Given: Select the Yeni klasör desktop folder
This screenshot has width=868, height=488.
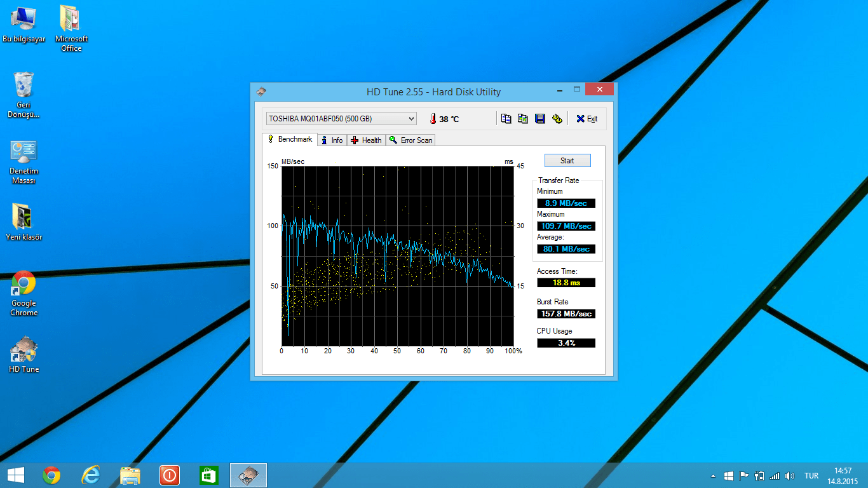Looking at the screenshot, I should pos(24,222).
